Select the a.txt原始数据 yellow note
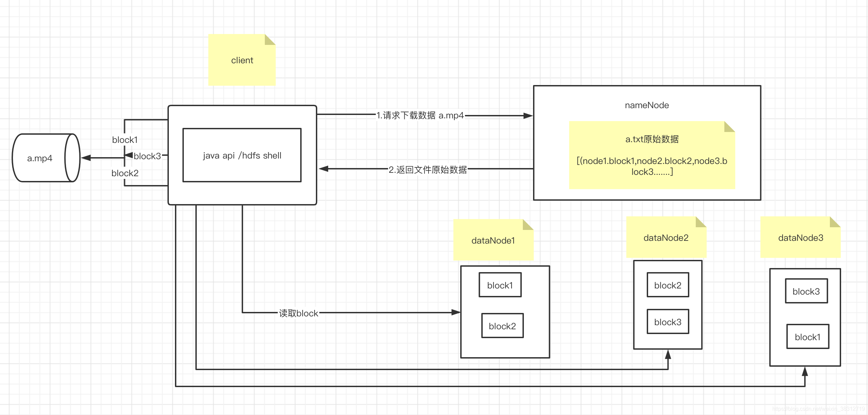Image resolution: width=868 pixels, height=415 pixels. pyautogui.click(x=652, y=155)
